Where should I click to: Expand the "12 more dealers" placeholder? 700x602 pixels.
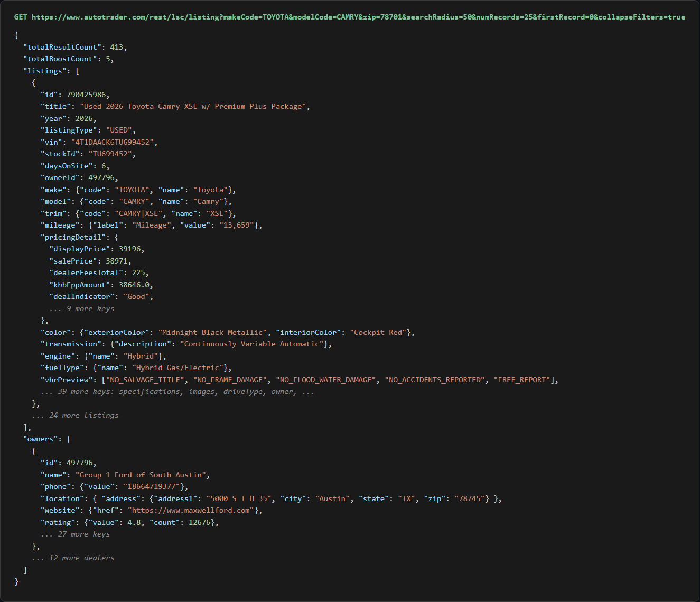pyautogui.click(x=73, y=558)
